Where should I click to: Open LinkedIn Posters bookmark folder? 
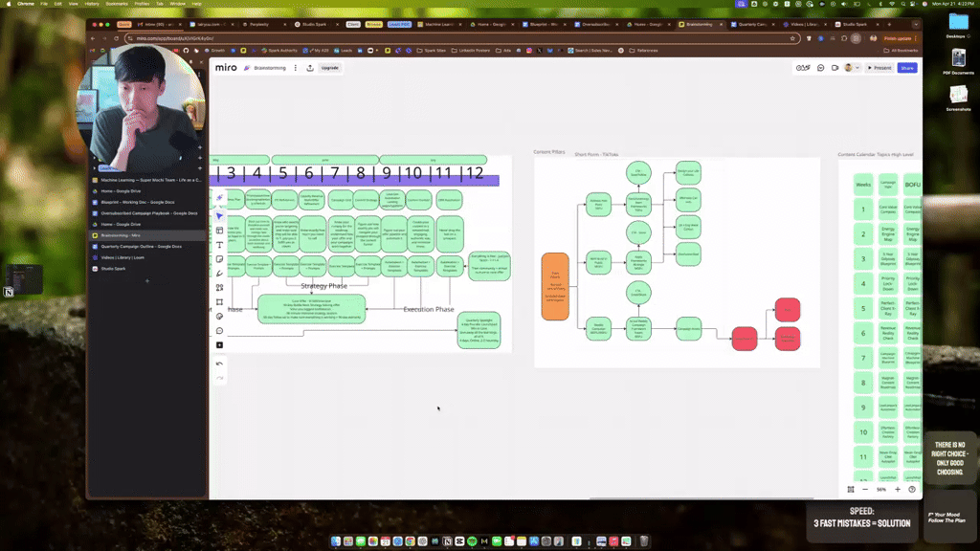(x=471, y=51)
